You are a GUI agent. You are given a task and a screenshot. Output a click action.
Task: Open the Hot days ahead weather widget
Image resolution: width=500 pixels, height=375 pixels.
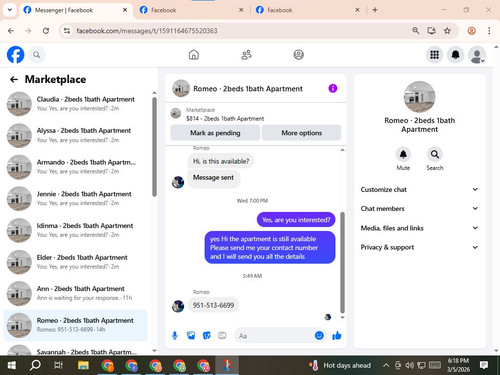pos(340,365)
